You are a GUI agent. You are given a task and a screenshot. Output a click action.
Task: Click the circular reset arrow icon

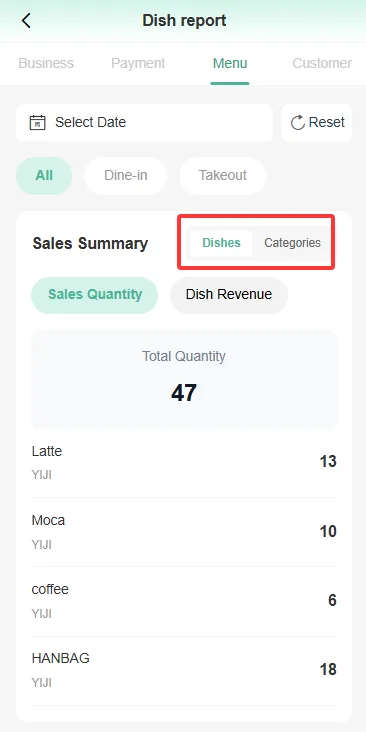click(x=297, y=123)
